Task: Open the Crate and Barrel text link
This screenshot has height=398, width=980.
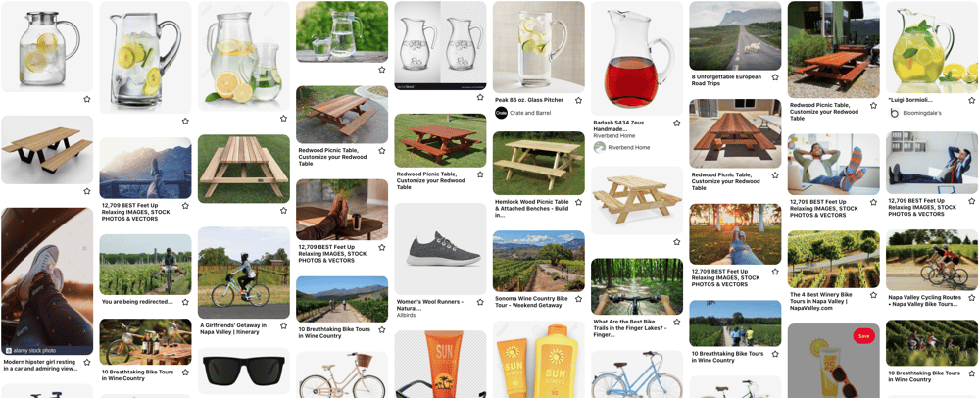Action: [x=527, y=113]
